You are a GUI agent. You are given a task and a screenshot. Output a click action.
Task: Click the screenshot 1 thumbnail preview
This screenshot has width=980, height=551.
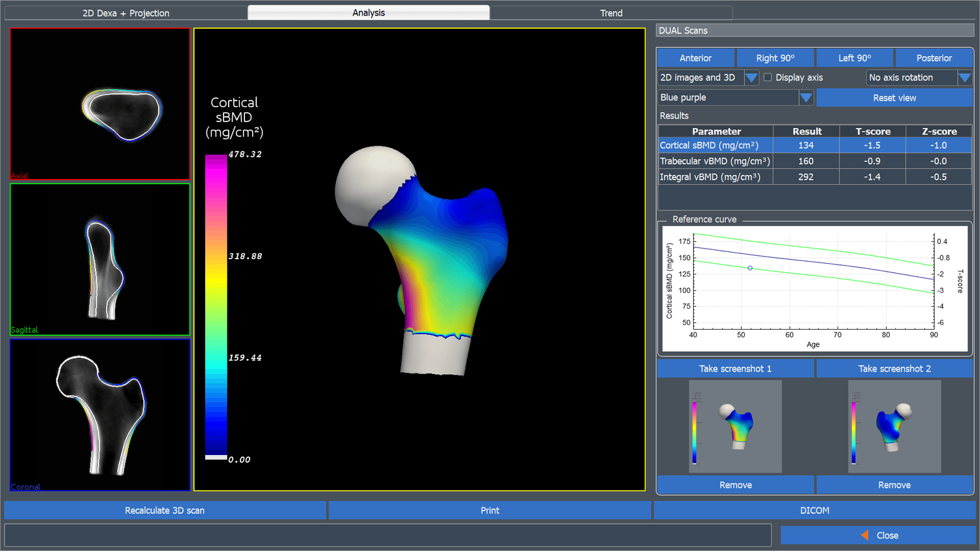735,426
